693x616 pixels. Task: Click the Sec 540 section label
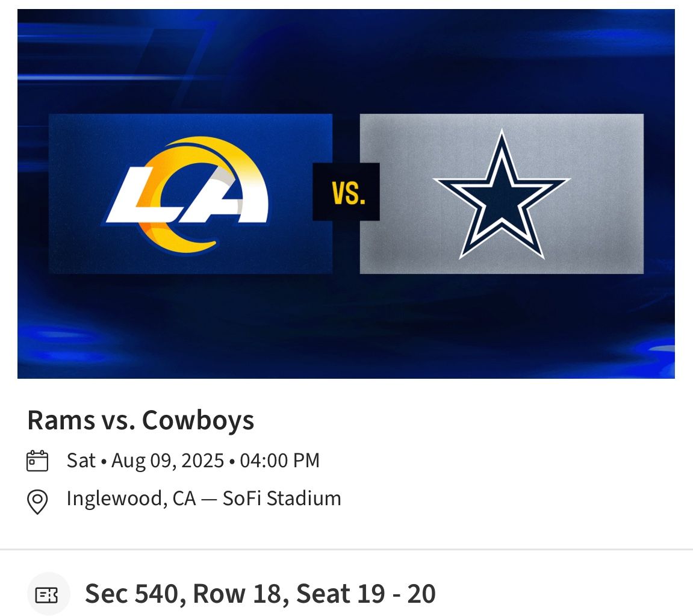[132, 594]
